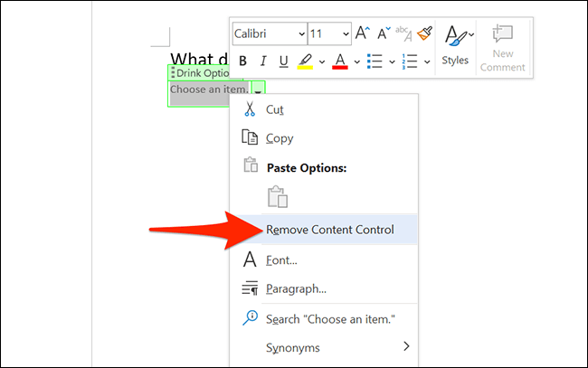Open the Font... dialog entry
Viewport: 588px width, 368px height.
[281, 259]
